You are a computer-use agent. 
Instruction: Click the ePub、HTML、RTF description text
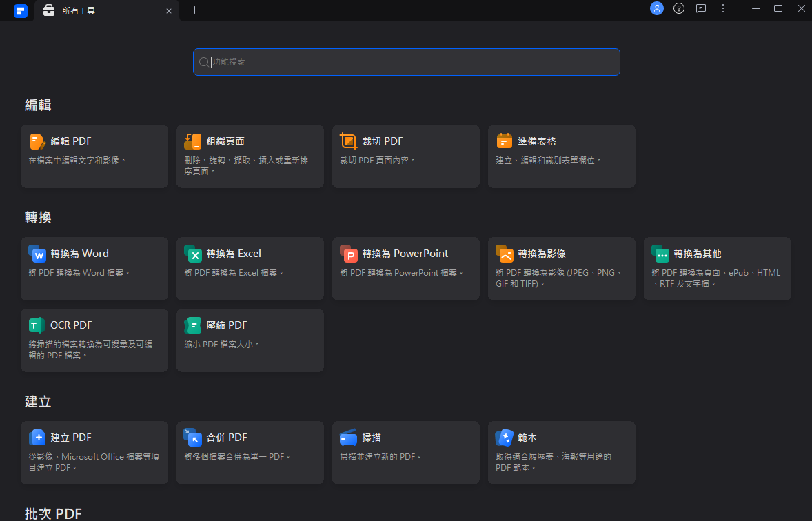pos(715,278)
